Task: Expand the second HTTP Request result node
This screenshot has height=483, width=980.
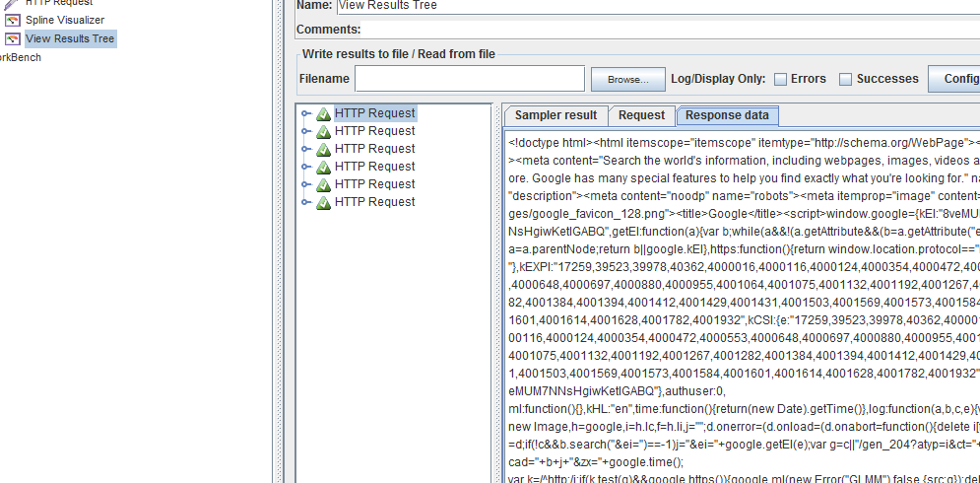Action: pos(305,131)
